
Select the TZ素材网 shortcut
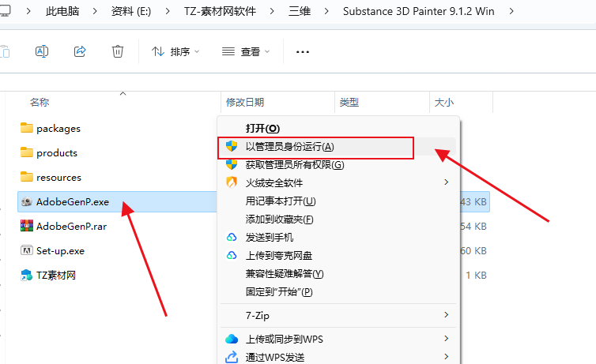coord(56,276)
